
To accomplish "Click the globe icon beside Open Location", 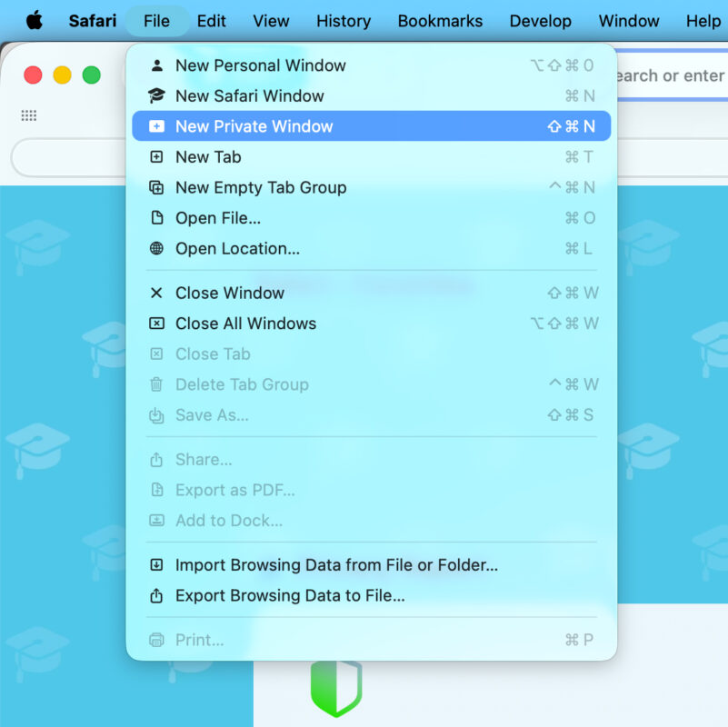I will pyautogui.click(x=156, y=248).
